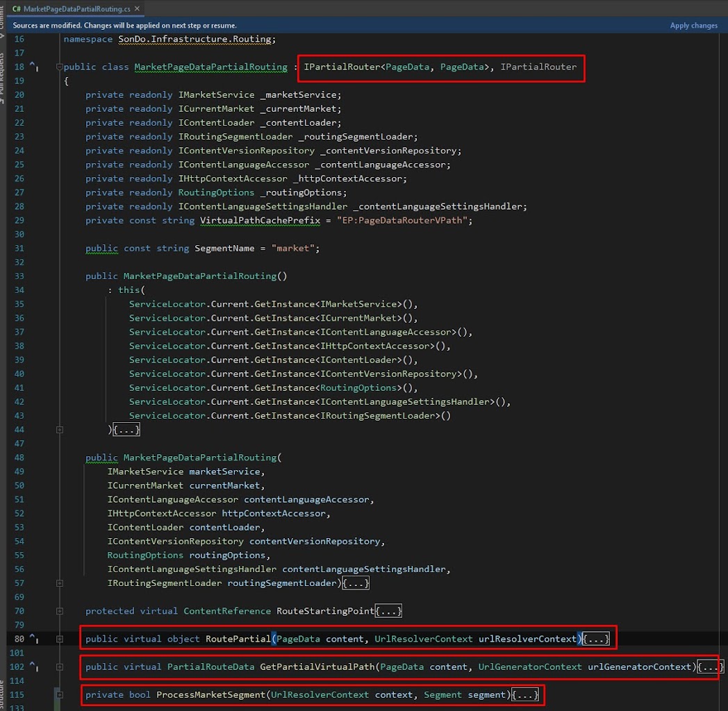Click the gutter implements marker on line 102
This screenshot has height=711, width=728.
(34, 667)
